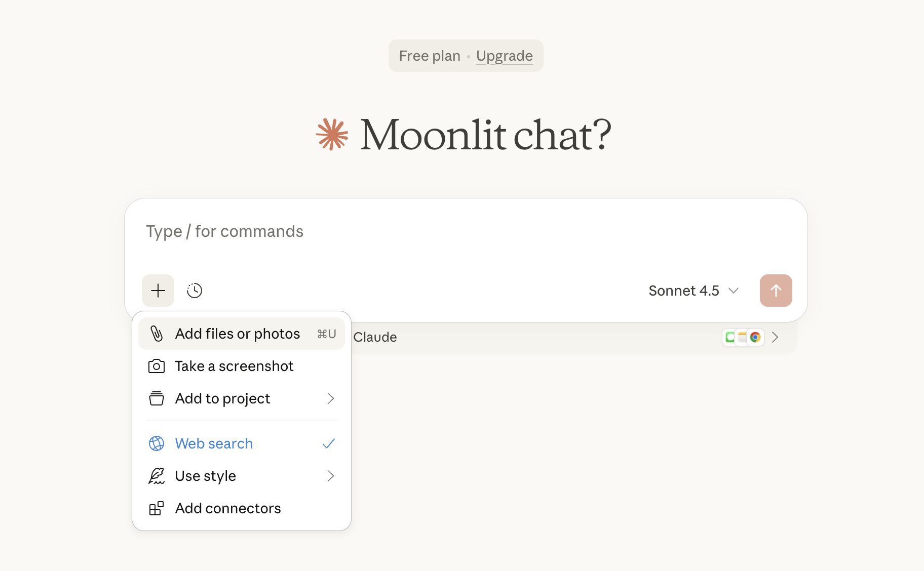Toggle the Web search checkmark off

329,443
